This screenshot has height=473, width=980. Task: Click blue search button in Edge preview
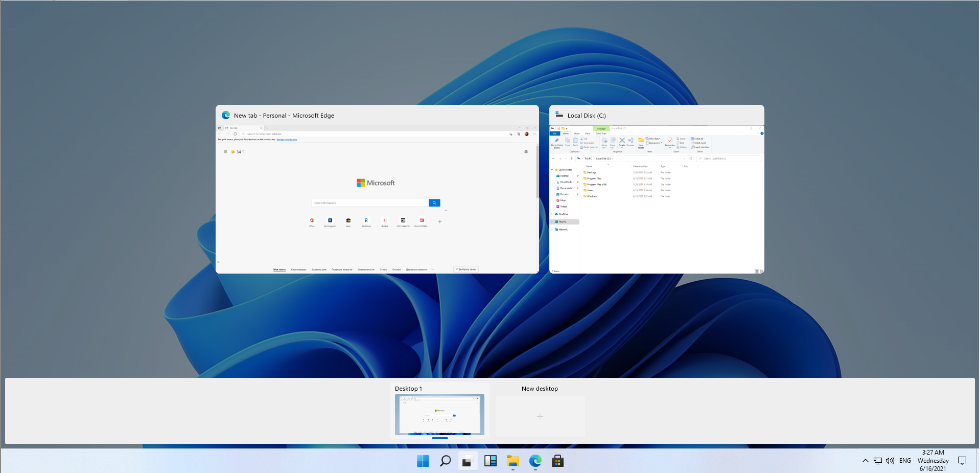click(434, 203)
